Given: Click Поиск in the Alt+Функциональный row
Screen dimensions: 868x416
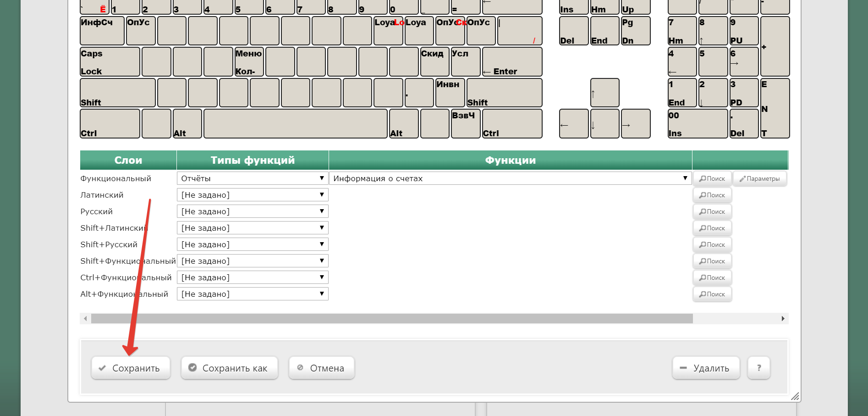Looking at the screenshot, I should pyautogui.click(x=712, y=294).
